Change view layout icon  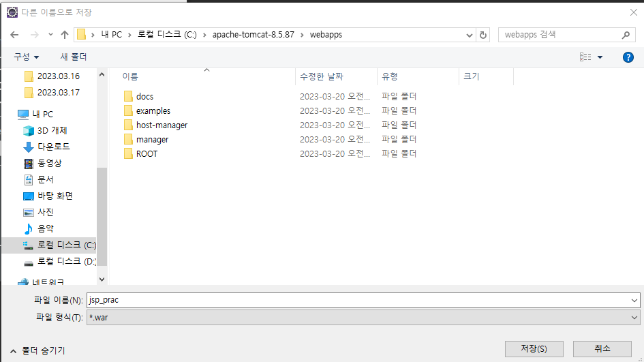(585, 57)
